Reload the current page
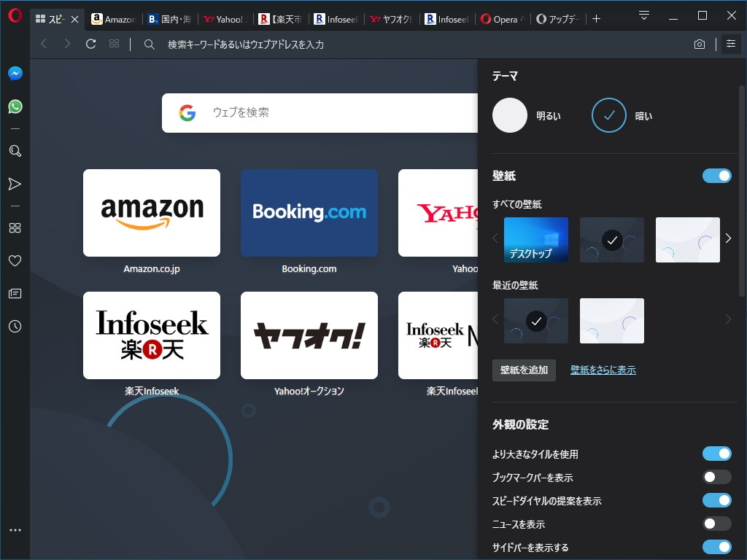This screenshot has height=560, width=747. tap(90, 43)
